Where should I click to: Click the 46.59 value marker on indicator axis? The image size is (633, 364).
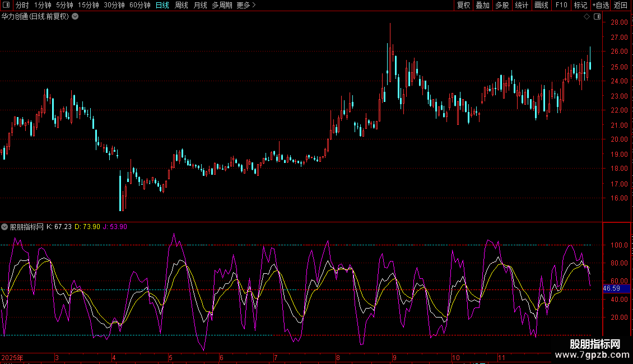point(611,288)
